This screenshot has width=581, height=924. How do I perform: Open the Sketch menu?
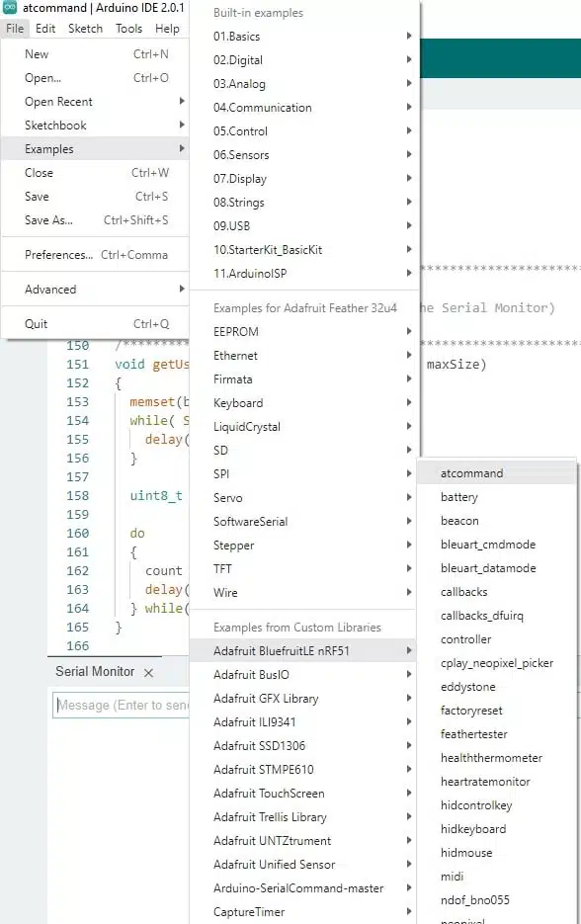click(x=85, y=29)
